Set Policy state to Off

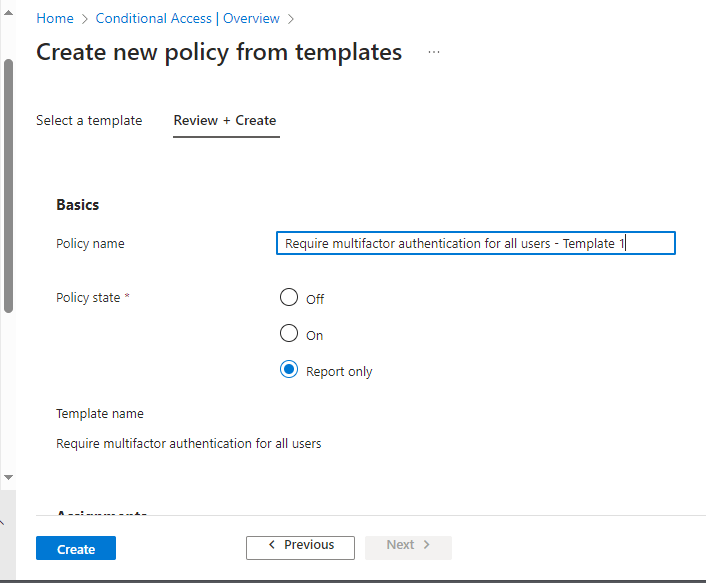[289, 298]
